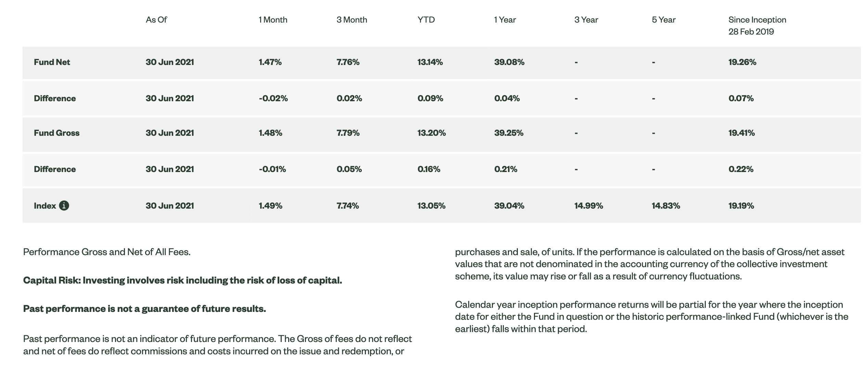
Task: Click the 1 Year column header
Action: 505,20
